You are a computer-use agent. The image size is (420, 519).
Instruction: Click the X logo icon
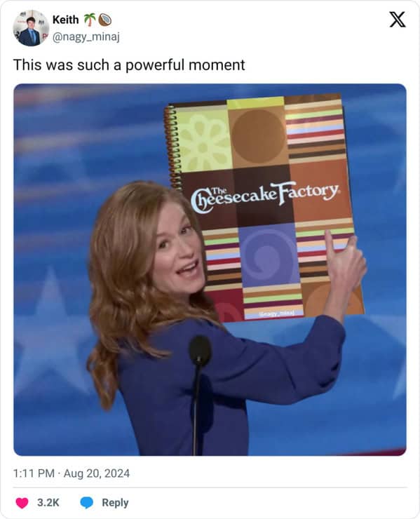tap(397, 19)
